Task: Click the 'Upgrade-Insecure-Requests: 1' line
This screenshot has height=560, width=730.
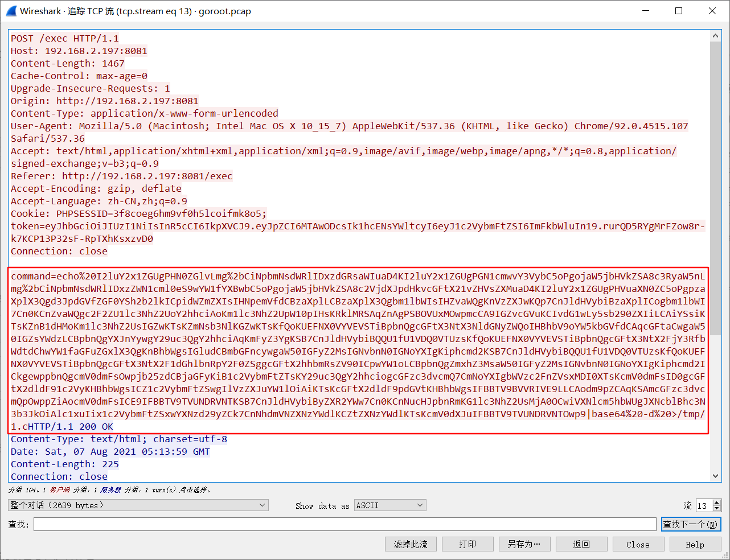Action: [x=91, y=88]
